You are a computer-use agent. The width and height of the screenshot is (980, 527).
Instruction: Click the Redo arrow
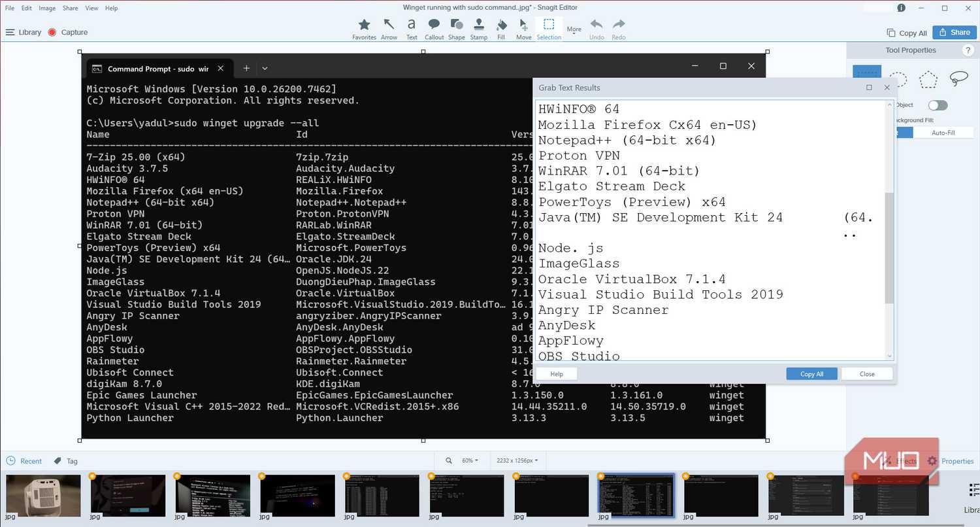point(619,29)
